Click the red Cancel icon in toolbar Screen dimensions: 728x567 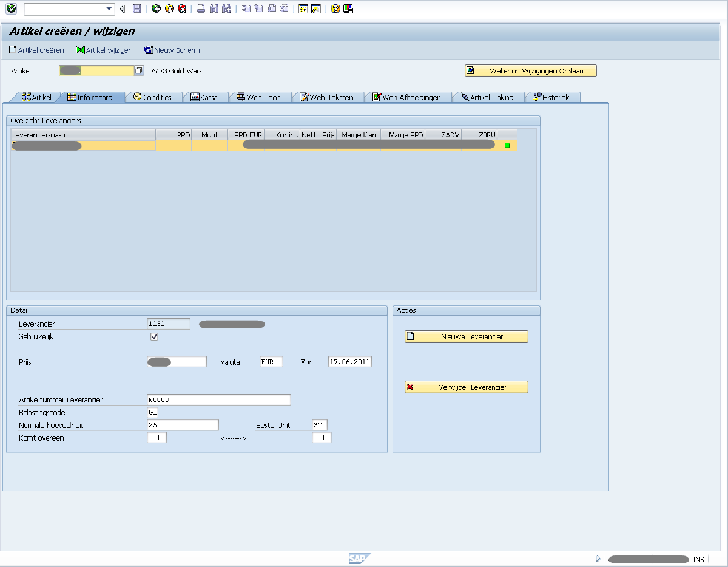tap(181, 8)
